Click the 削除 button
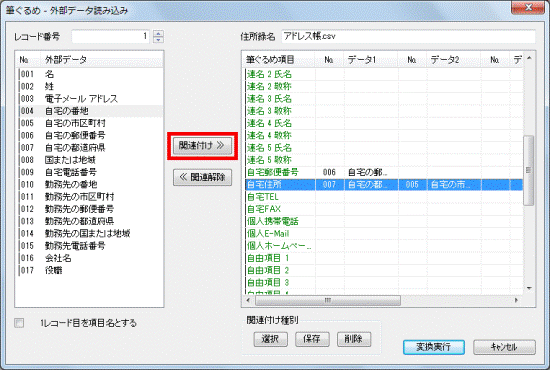The width and height of the screenshot is (550, 370). 354,339
